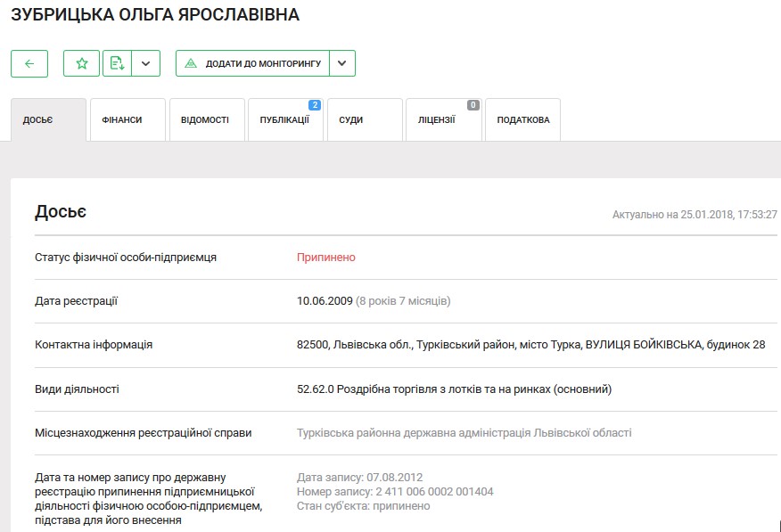
Task: Click the activity type 52.62.0 entry
Action: (454, 389)
